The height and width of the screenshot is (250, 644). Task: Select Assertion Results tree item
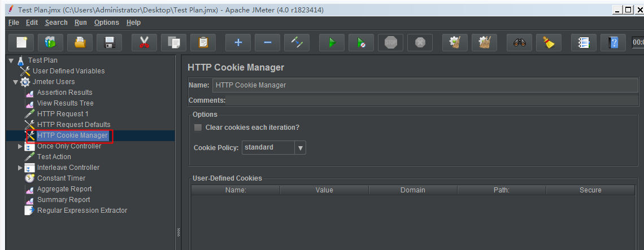(64, 93)
